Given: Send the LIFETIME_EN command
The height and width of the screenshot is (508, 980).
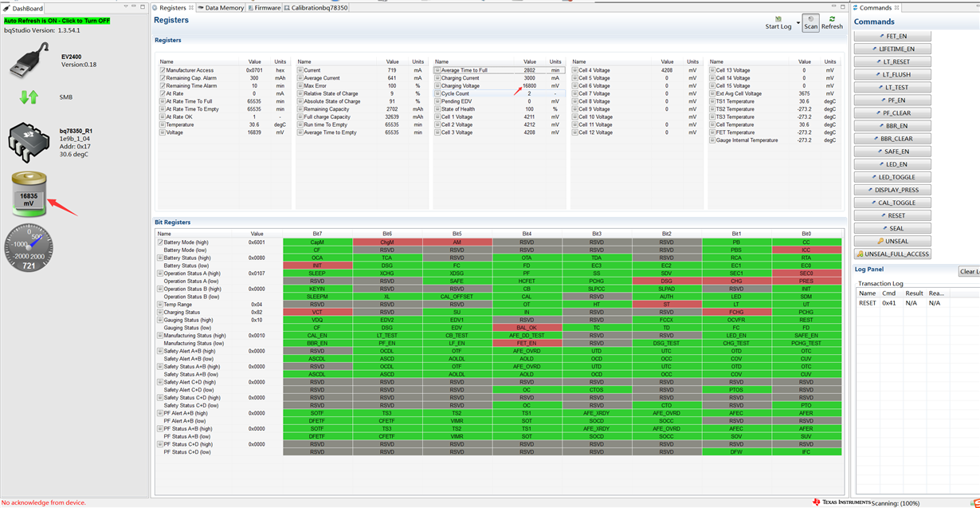Looking at the screenshot, I should point(893,49).
